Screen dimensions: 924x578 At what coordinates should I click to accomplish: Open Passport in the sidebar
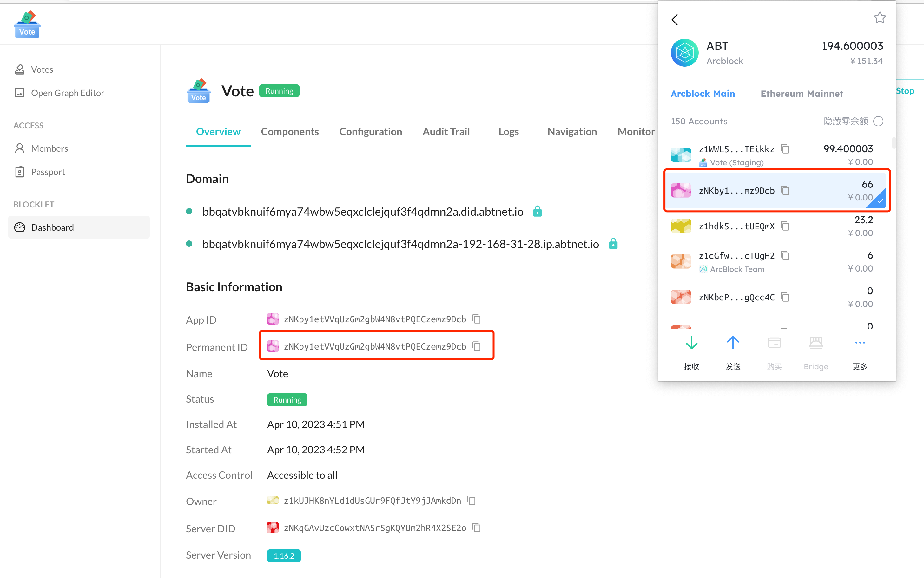point(48,172)
